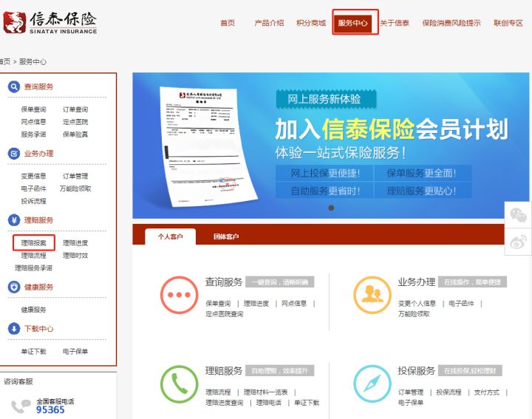
Task: Click the 业务办理 checkmark icon in sidebar
Action: 14,154
